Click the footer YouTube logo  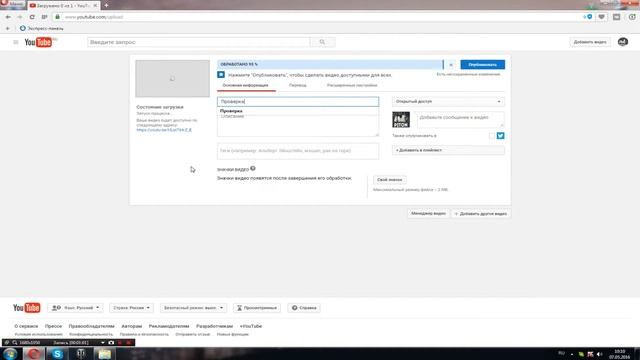(x=27, y=307)
